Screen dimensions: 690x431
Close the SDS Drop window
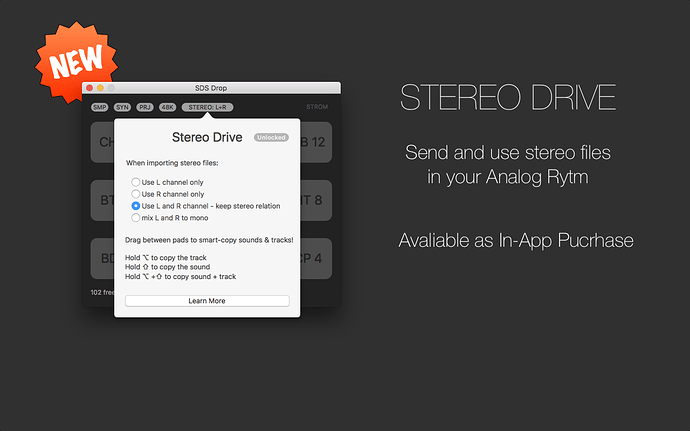coord(90,88)
